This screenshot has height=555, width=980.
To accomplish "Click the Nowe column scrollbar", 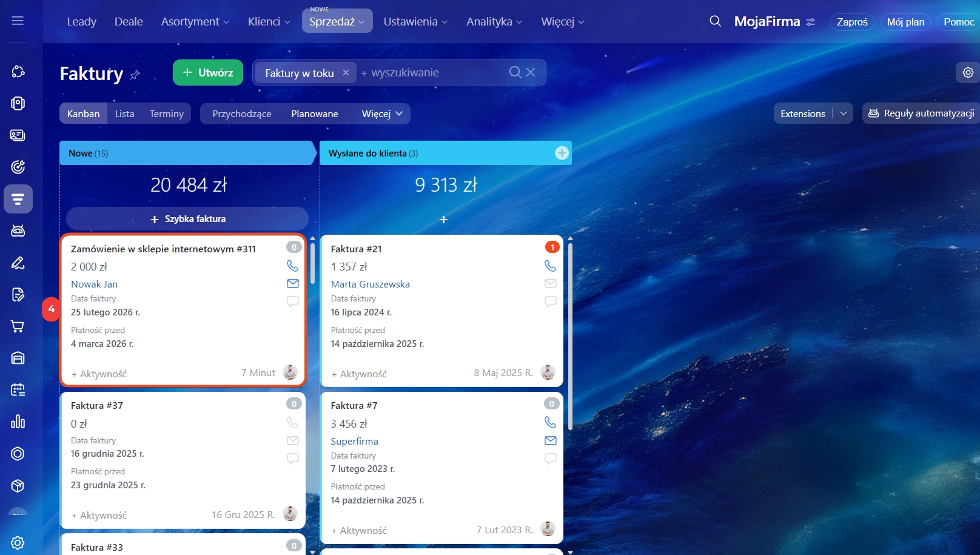I will [313, 263].
